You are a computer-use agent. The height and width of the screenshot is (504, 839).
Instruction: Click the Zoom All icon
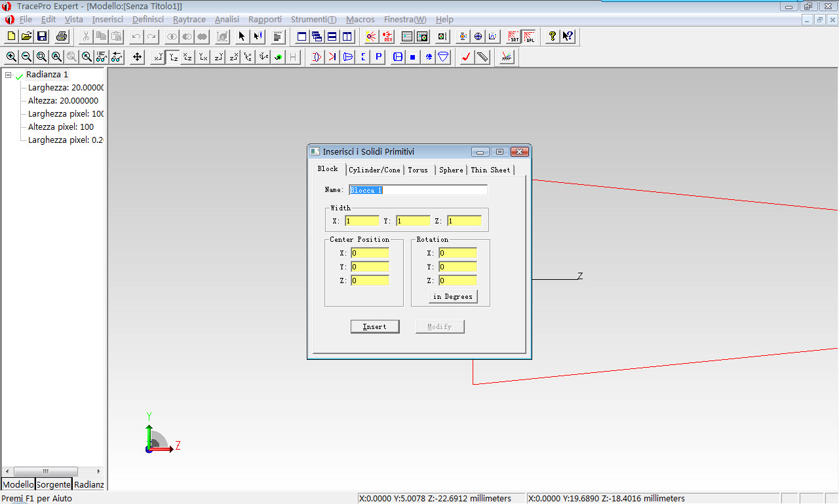pos(56,57)
